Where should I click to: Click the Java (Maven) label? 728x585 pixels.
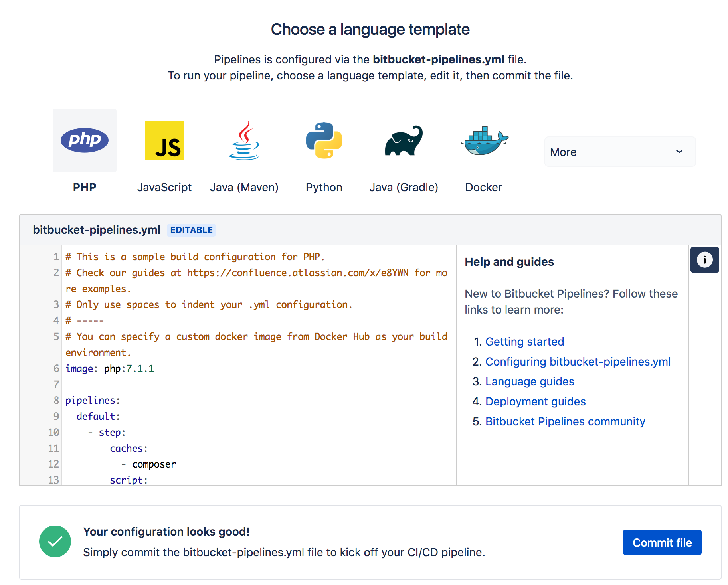tap(244, 187)
